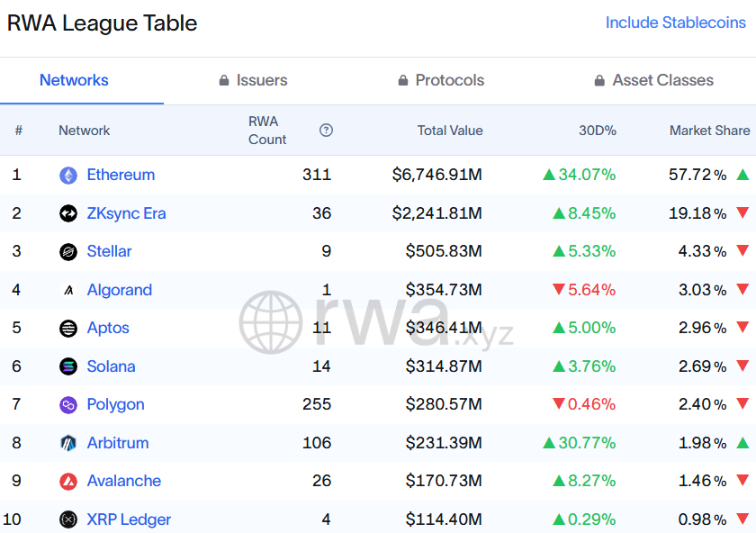Toggle Include Stablecoins option
The width and height of the screenshot is (756, 533).
675,23
